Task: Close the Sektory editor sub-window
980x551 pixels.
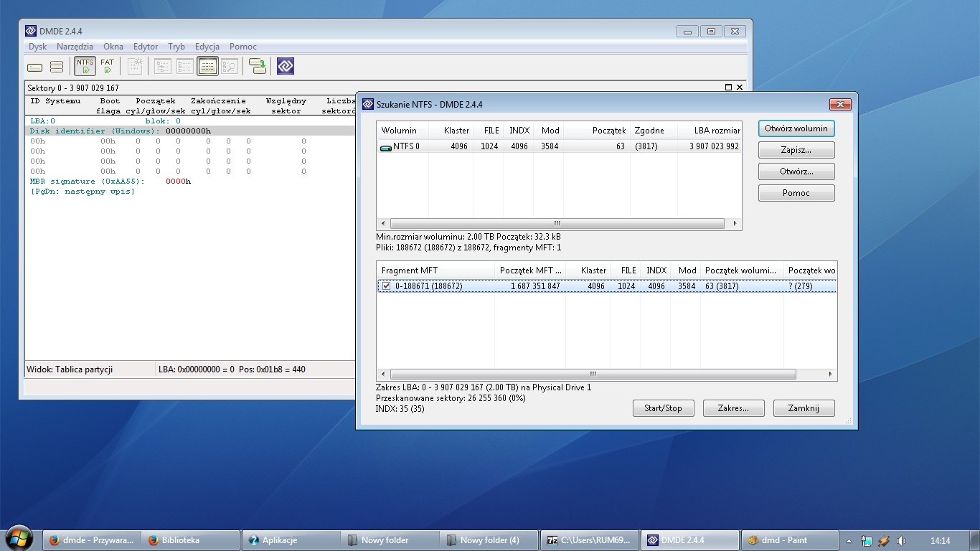Action: pyautogui.click(x=740, y=88)
